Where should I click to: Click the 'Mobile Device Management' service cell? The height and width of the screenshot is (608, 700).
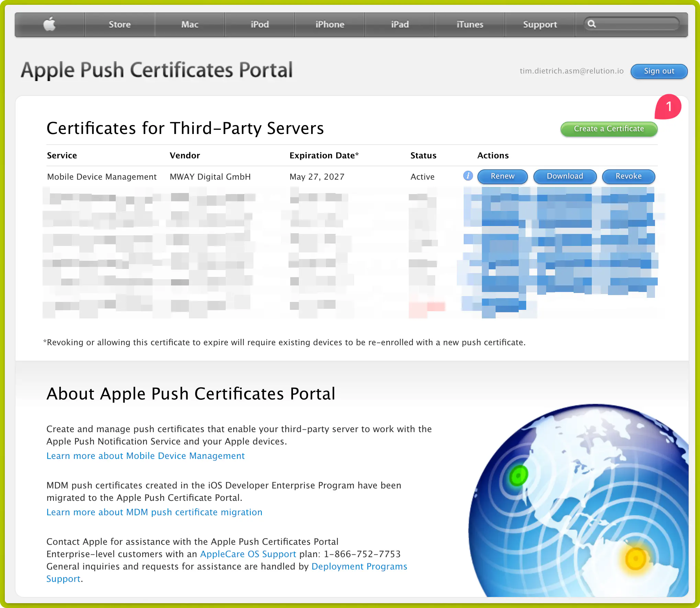pyautogui.click(x=102, y=177)
